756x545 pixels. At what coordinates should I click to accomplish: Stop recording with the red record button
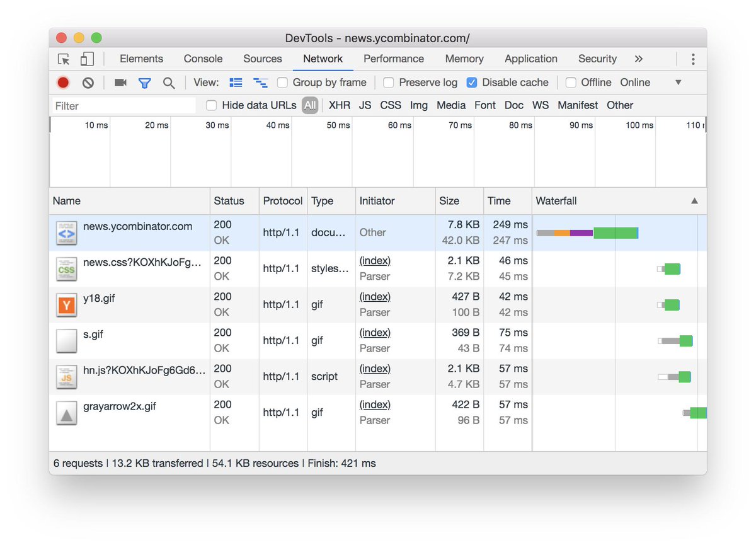pyautogui.click(x=63, y=83)
